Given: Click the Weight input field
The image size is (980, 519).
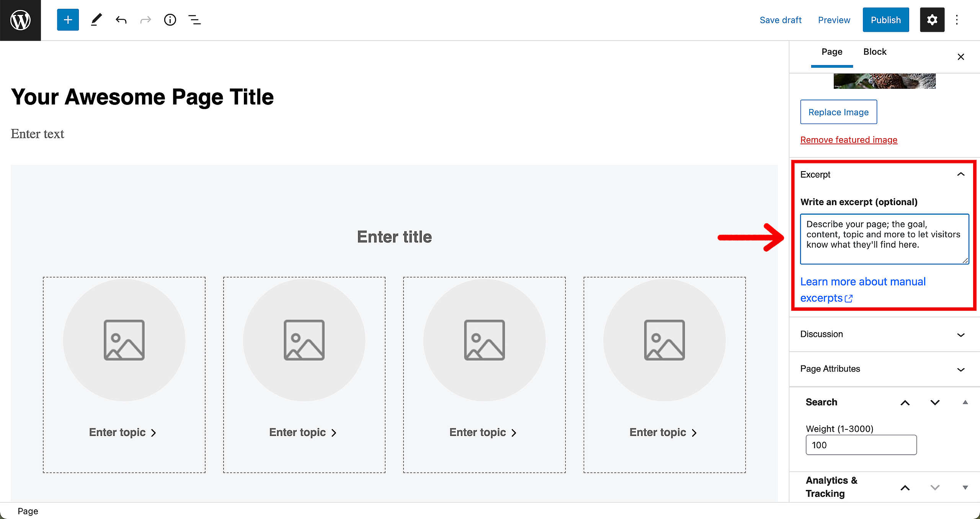Looking at the screenshot, I should coord(861,445).
